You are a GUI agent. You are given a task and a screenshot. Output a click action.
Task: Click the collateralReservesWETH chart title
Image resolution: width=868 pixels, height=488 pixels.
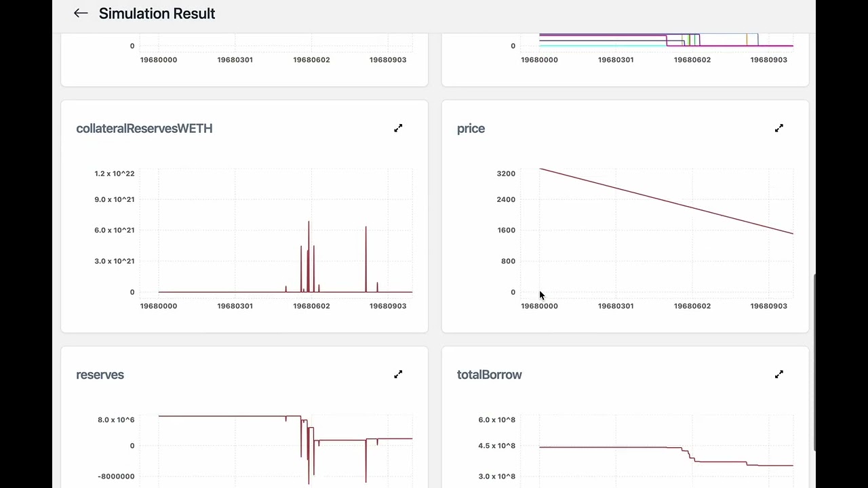(144, 128)
